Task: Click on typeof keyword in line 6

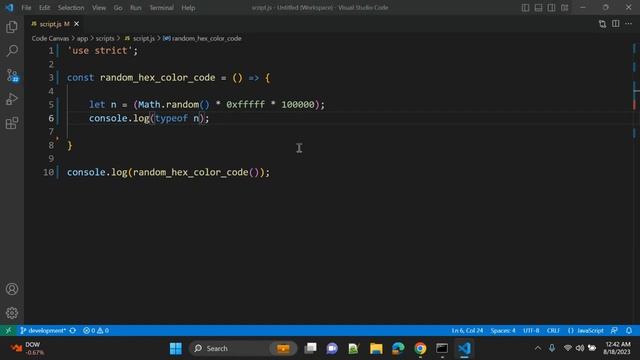Action: pos(171,118)
